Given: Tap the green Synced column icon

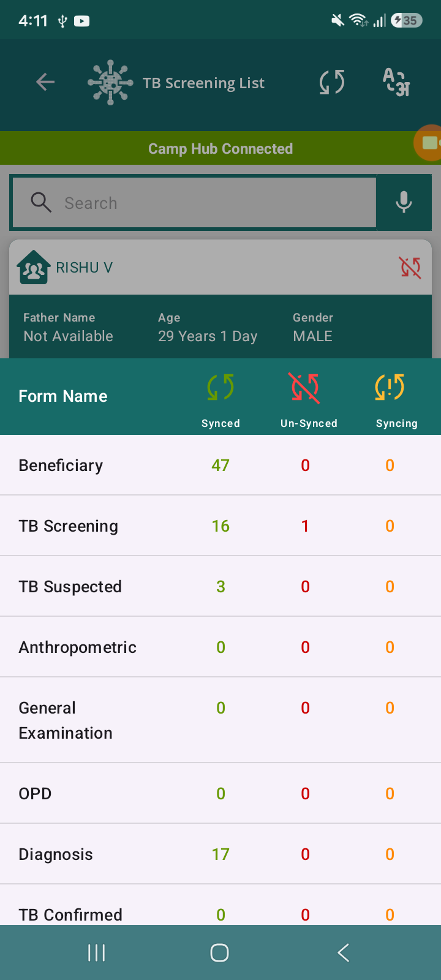Looking at the screenshot, I should (x=221, y=387).
